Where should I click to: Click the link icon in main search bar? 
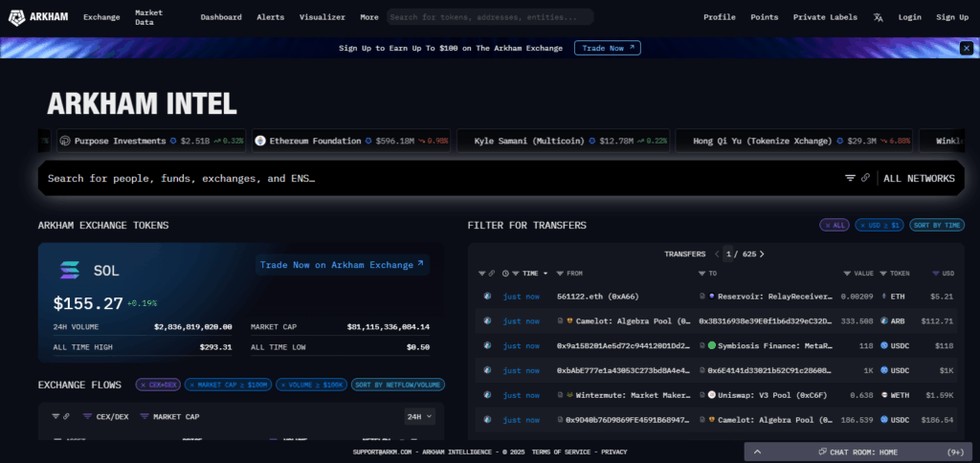(x=865, y=178)
